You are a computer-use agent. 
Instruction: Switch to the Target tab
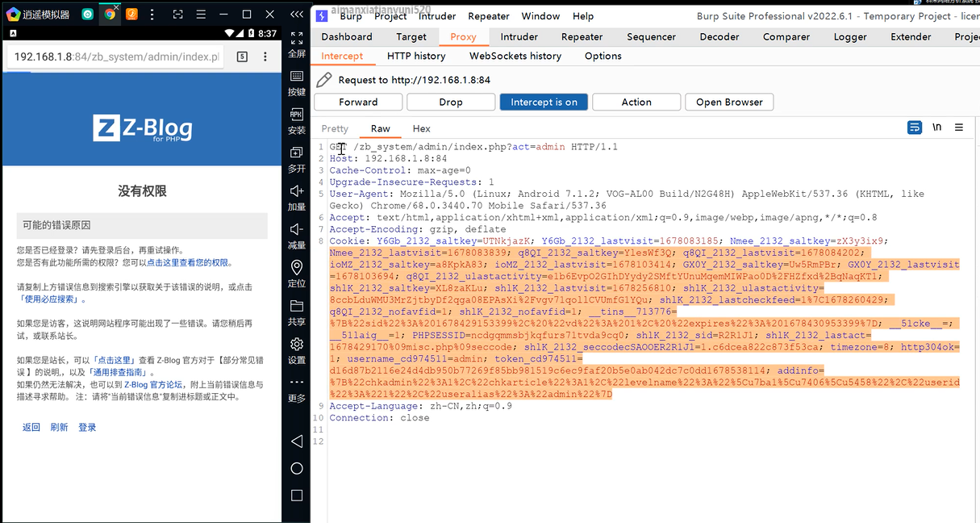coord(411,37)
